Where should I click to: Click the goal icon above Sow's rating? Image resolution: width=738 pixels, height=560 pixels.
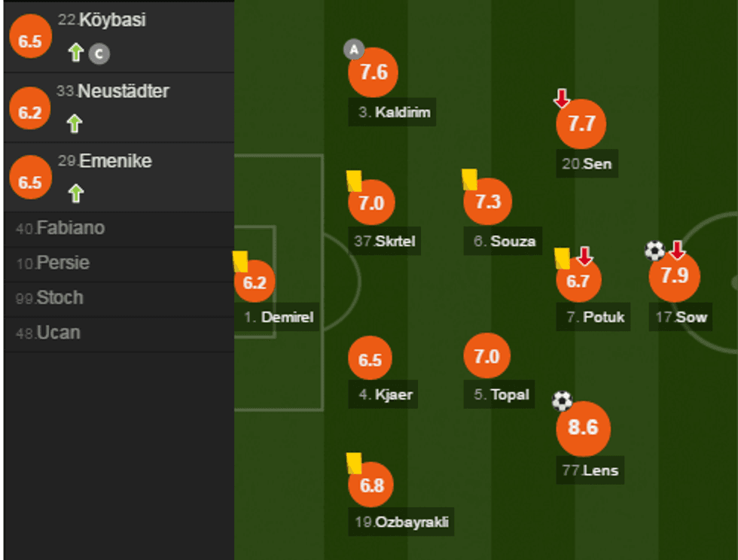point(654,251)
